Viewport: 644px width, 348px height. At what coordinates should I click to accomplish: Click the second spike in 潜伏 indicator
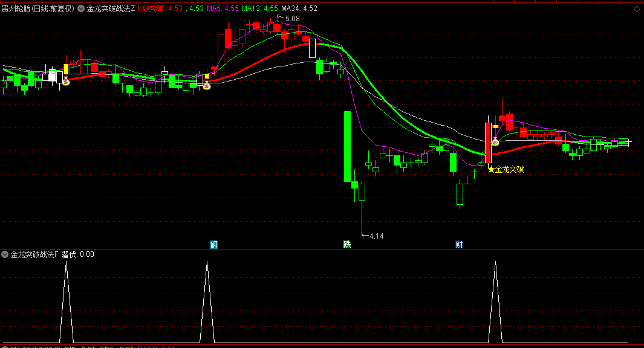point(207,303)
